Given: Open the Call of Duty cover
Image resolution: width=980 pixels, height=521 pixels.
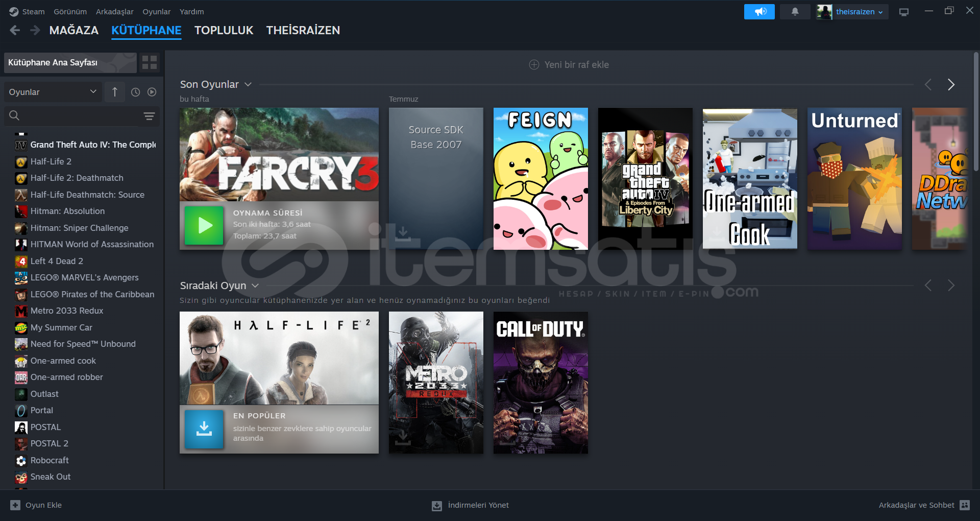Looking at the screenshot, I should [x=541, y=383].
